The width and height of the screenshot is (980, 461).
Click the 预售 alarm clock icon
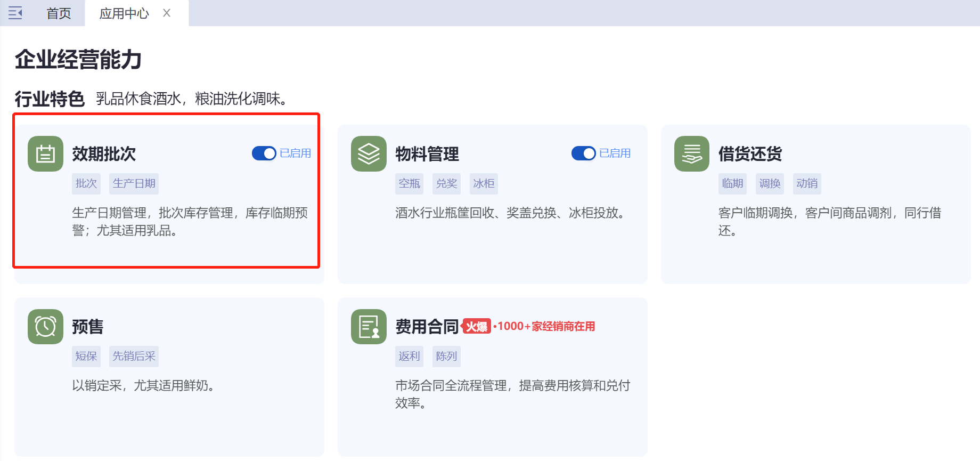[x=45, y=327]
